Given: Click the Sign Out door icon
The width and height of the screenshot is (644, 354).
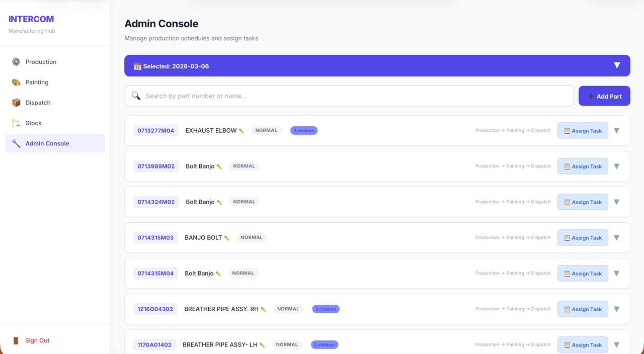Looking at the screenshot, I should point(16,340).
